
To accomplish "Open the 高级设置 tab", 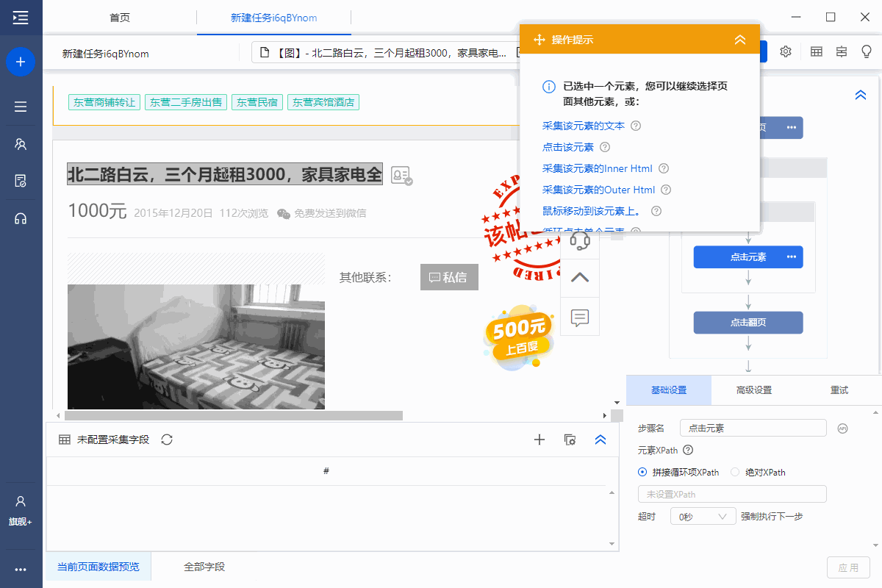I will pyautogui.click(x=754, y=390).
